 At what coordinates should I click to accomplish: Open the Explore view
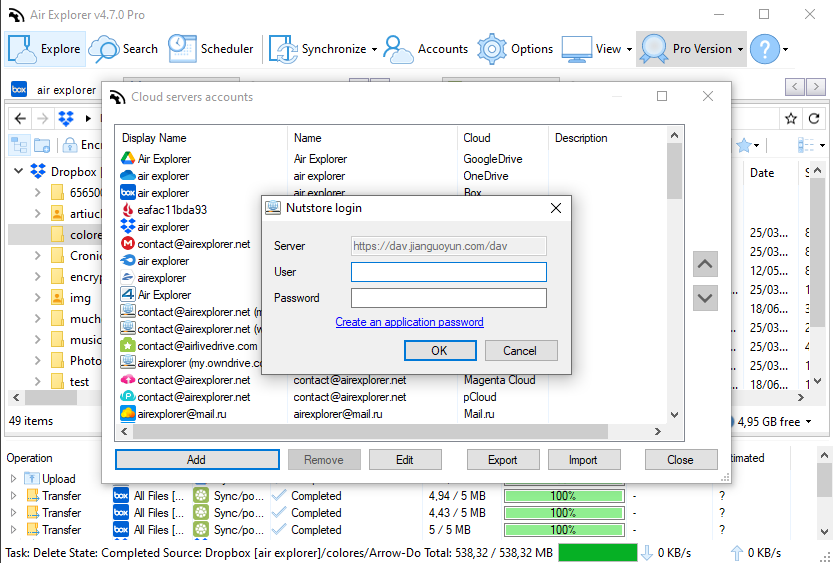coord(45,49)
